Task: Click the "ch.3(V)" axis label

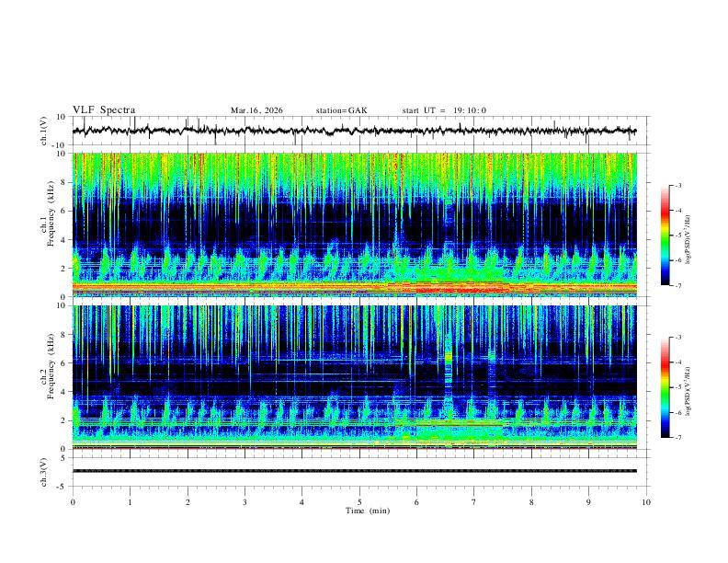Action: (44, 472)
